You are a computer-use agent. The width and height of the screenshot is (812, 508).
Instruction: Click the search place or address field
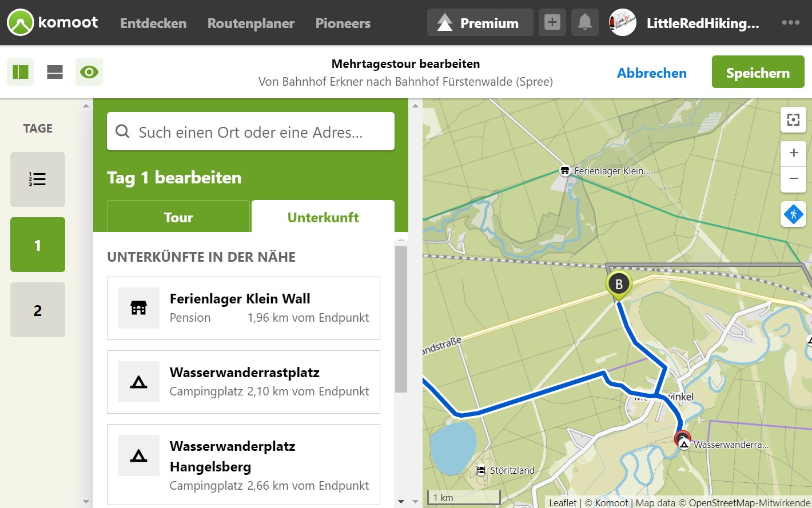[x=250, y=131]
